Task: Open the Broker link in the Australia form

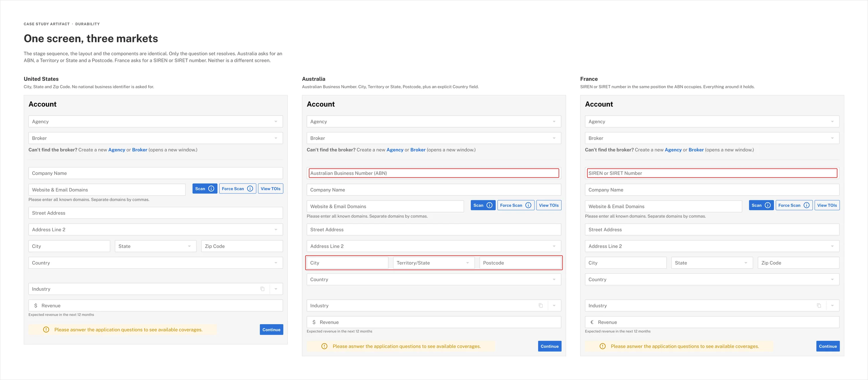Action: point(418,150)
